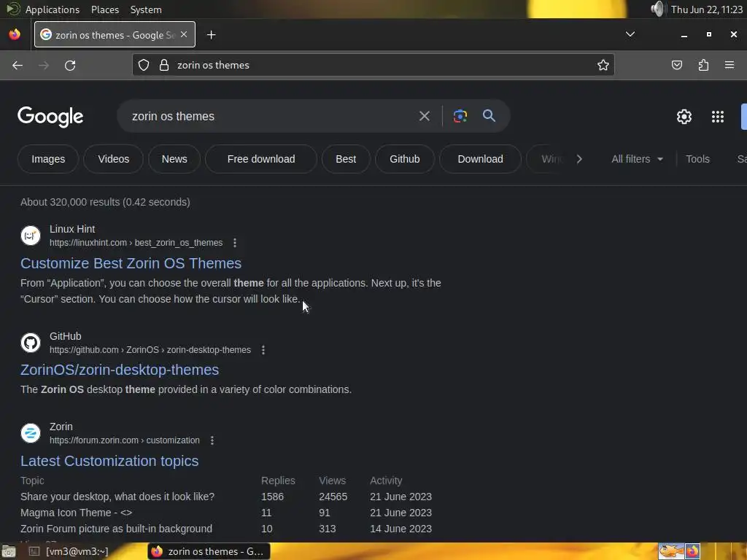
Task: Open the Google apps grid
Action: [x=718, y=117]
